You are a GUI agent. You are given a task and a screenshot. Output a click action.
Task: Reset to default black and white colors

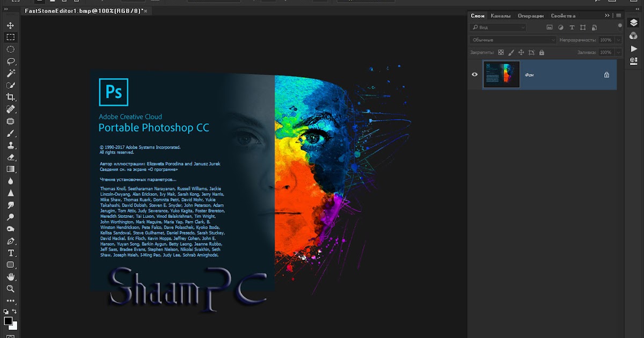click(6, 311)
